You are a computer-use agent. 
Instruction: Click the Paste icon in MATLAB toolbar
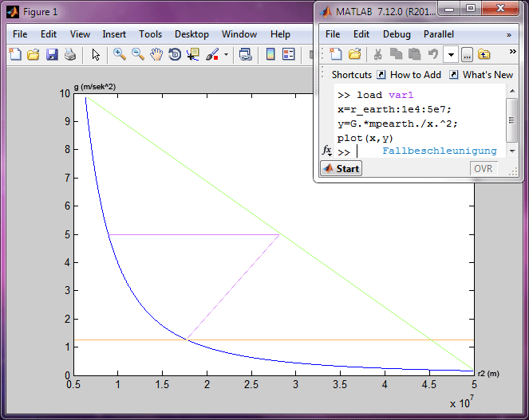click(414, 54)
